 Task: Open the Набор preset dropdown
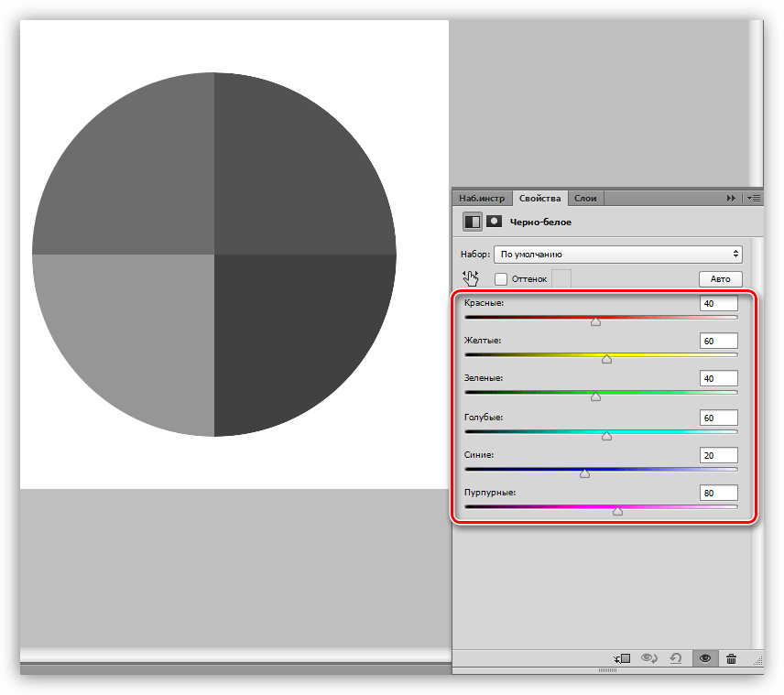[618, 255]
